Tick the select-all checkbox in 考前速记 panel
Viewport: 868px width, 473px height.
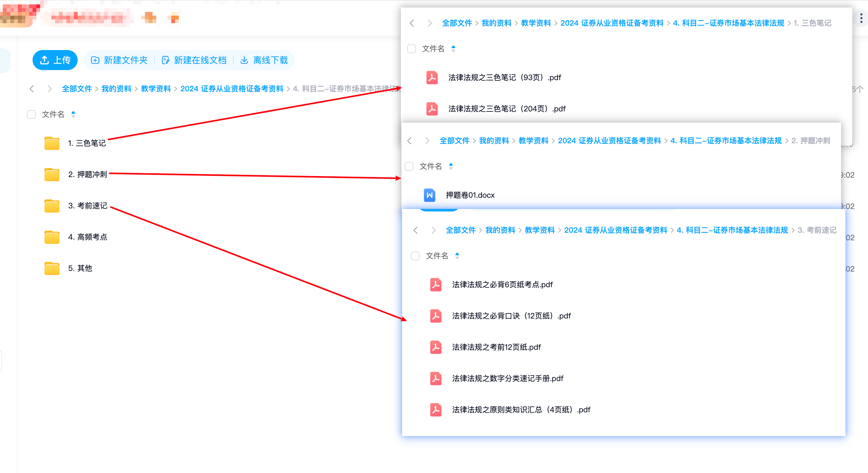click(x=415, y=256)
